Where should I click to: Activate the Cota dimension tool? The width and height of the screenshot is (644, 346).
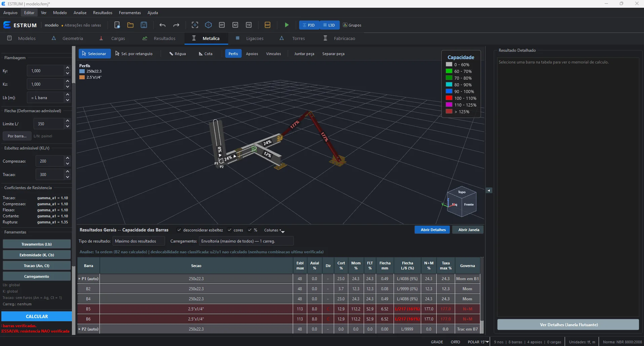pyautogui.click(x=206, y=54)
